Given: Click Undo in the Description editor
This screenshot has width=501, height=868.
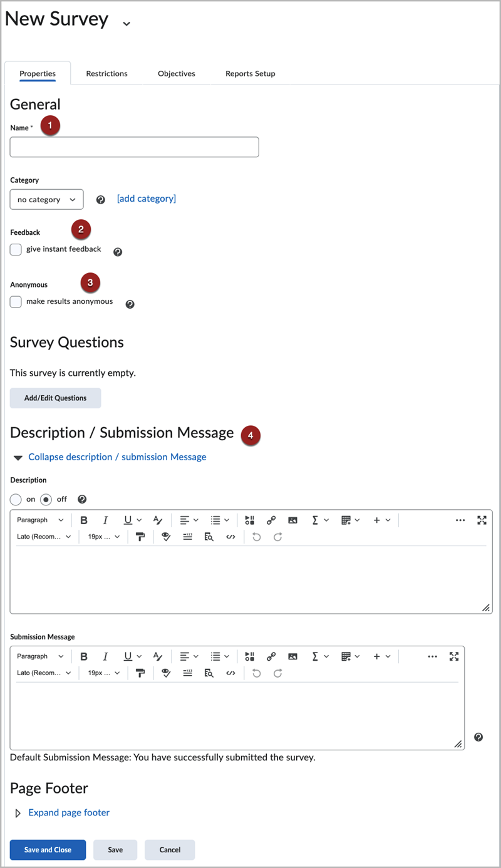Looking at the screenshot, I should pyautogui.click(x=256, y=537).
